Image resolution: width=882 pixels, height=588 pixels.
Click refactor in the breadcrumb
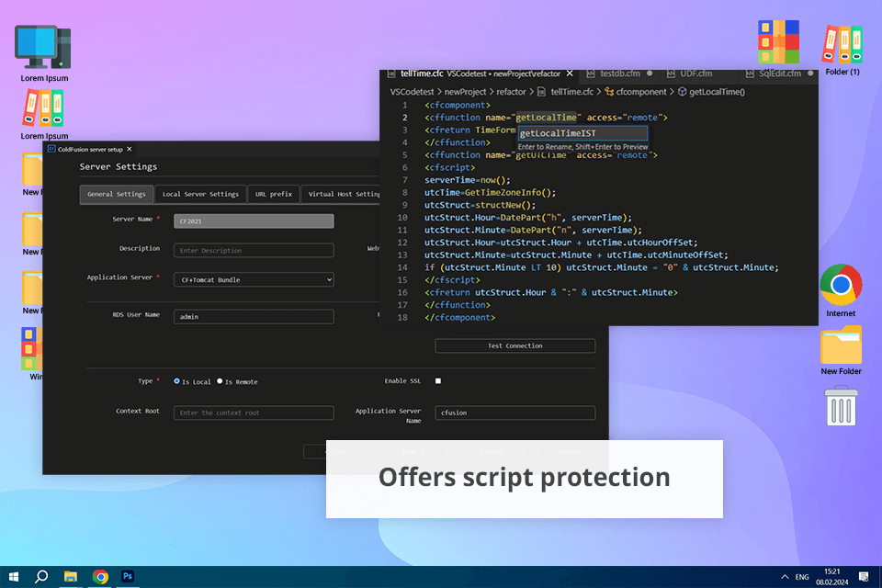[x=511, y=92]
